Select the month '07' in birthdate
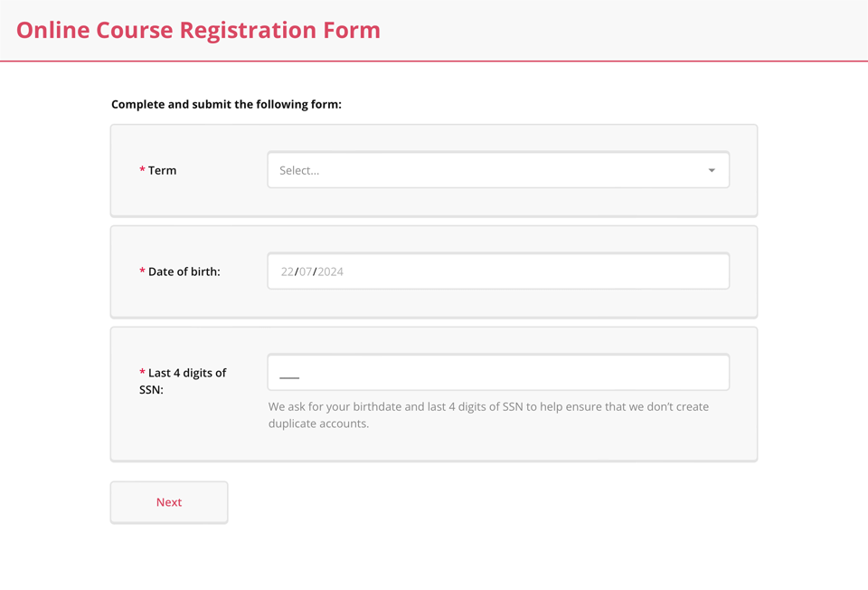 (x=306, y=271)
